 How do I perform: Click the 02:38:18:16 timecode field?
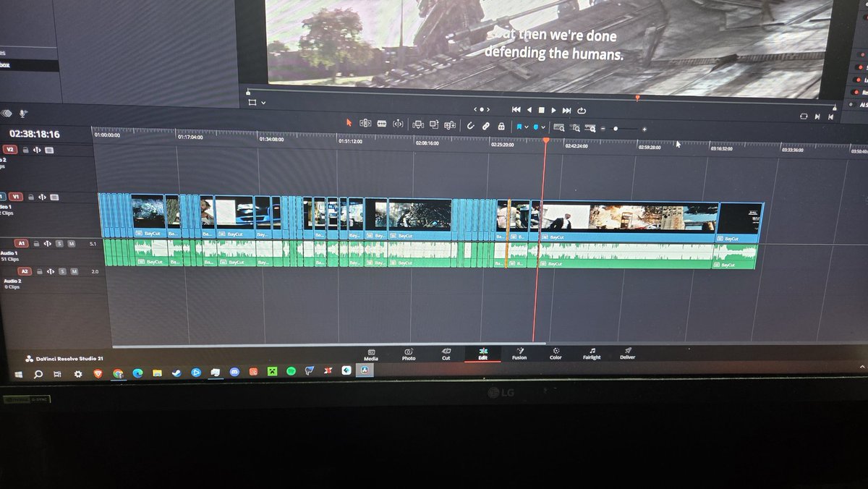pos(34,134)
